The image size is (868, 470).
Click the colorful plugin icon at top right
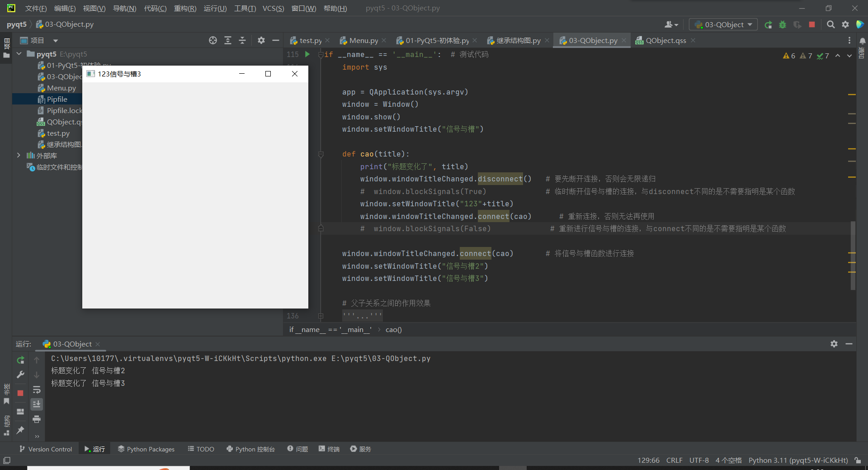coord(860,24)
